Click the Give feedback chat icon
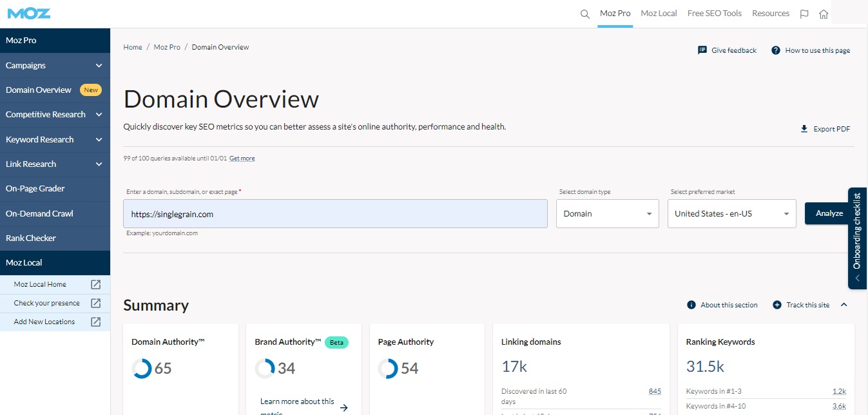The image size is (868, 415). coord(702,50)
